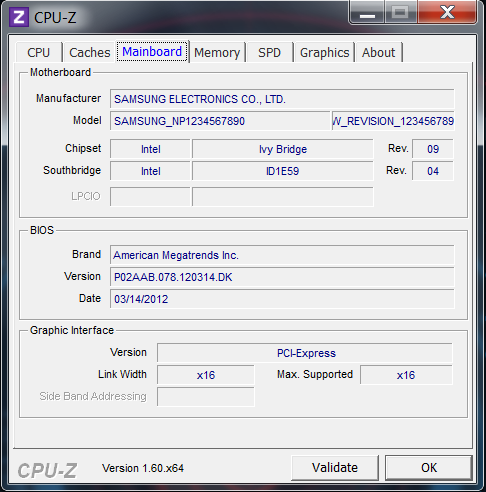Click the Max. Supported x16 field
486x492 pixels.
pyautogui.click(x=406, y=375)
